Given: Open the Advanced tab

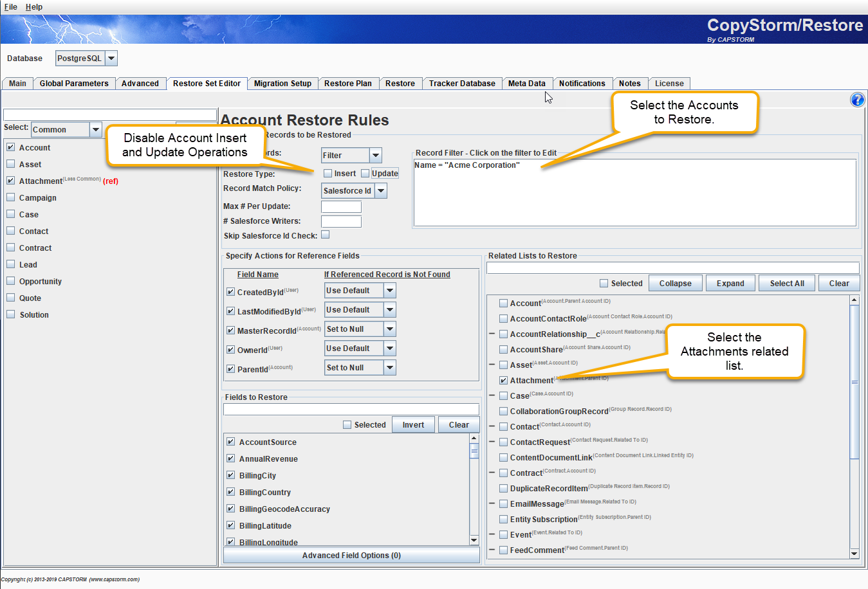Looking at the screenshot, I should pyautogui.click(x=140, y=84).
